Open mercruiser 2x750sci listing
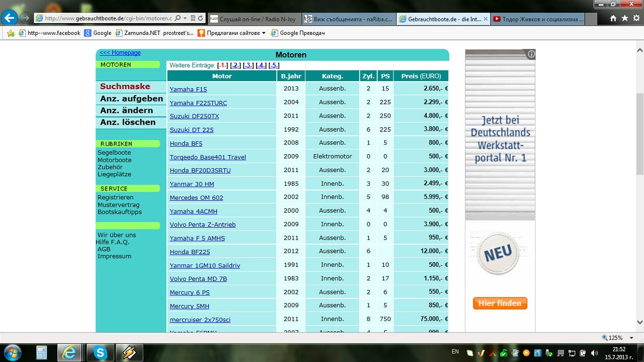644x362 pixels. coord(200,320)
